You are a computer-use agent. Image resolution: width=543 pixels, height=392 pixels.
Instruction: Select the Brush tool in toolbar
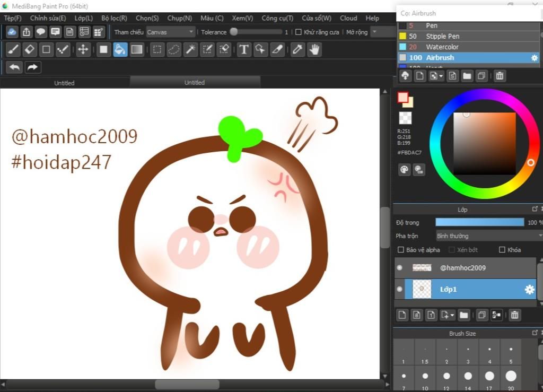point(14,50)
